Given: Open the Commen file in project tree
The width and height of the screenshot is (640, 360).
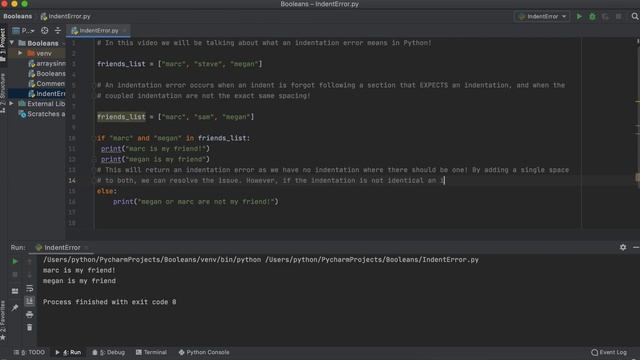Looking at the screenshot, I should pyautogui.click(x=47, y=84).
